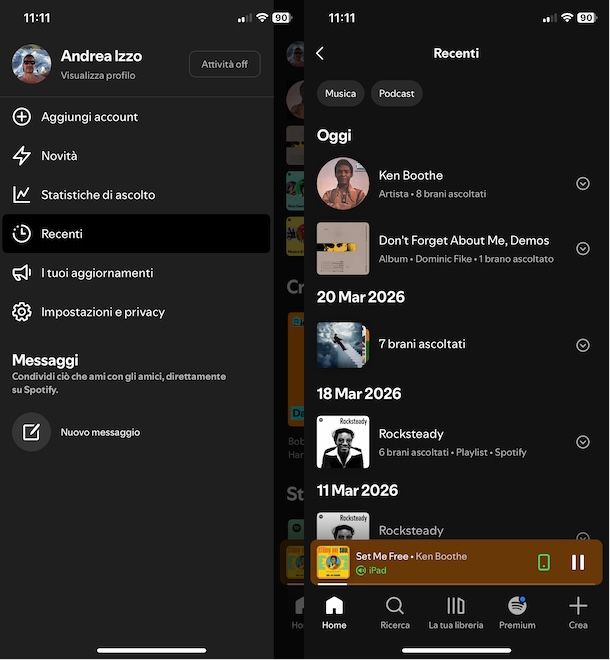Tap the Wi-Fi icon in right status bar
The width and height of the screenshot is (610, 660).
[x=567, y=18]
